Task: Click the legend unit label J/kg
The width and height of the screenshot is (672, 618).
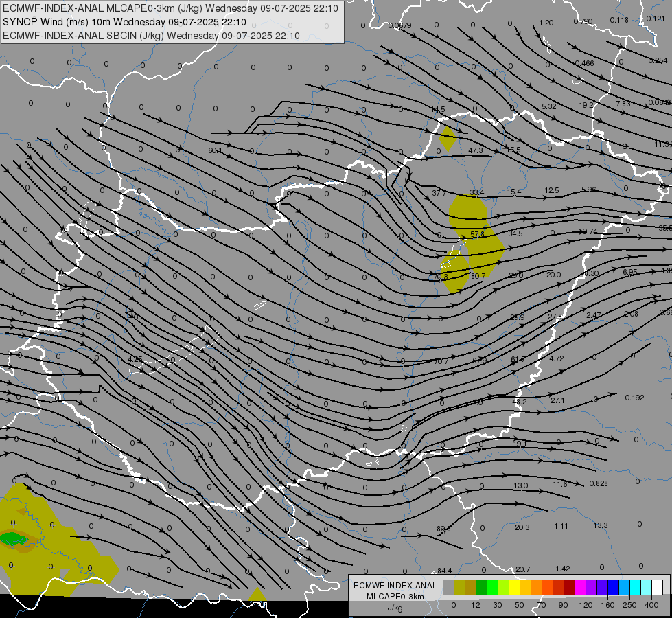Action: [x=395, y=608]
